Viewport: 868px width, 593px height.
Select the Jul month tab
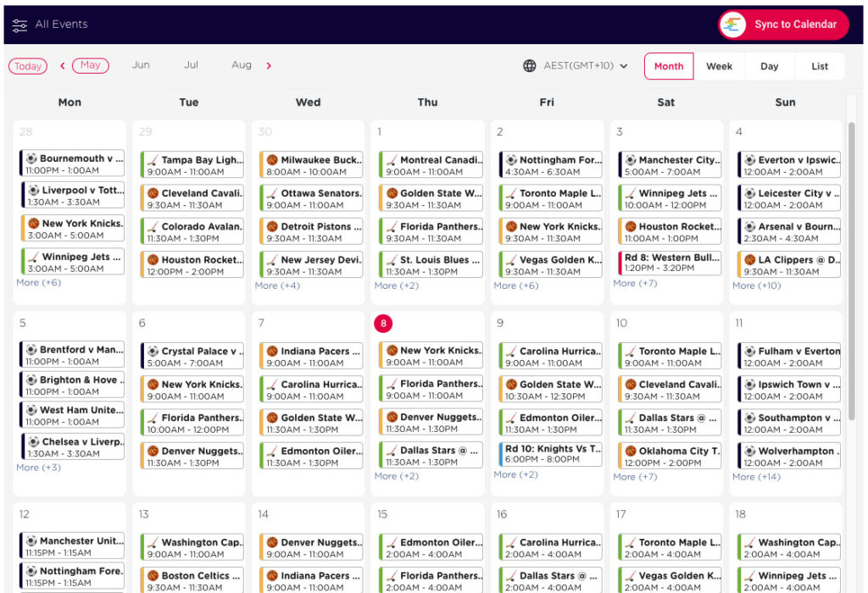coord(191,64)
